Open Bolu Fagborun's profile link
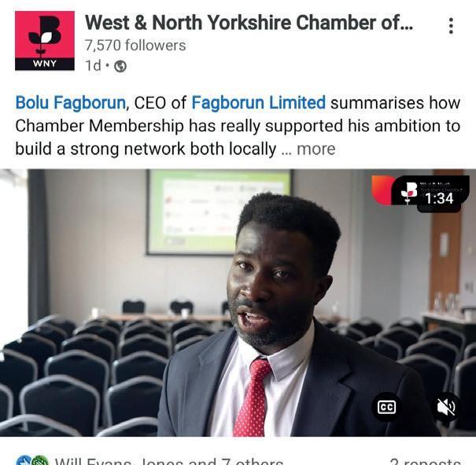The image size is (476, 465). [x=71, y=102]
